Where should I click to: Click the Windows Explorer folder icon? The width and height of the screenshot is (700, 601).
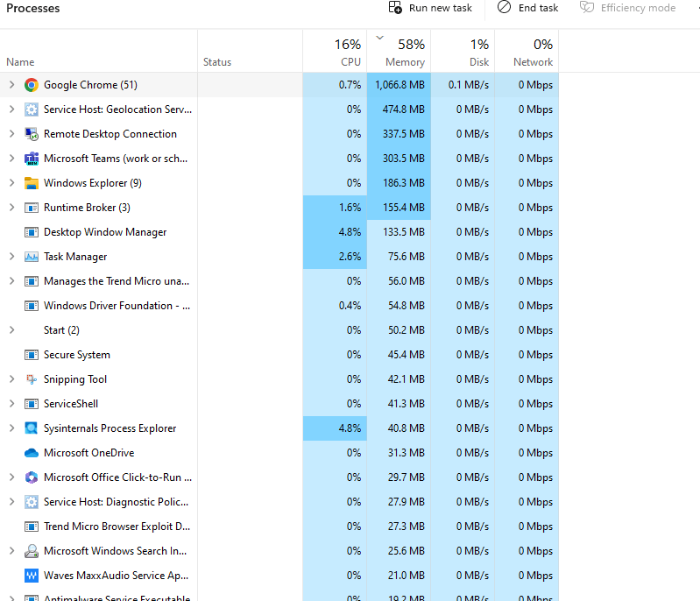[x=32, y=183]
